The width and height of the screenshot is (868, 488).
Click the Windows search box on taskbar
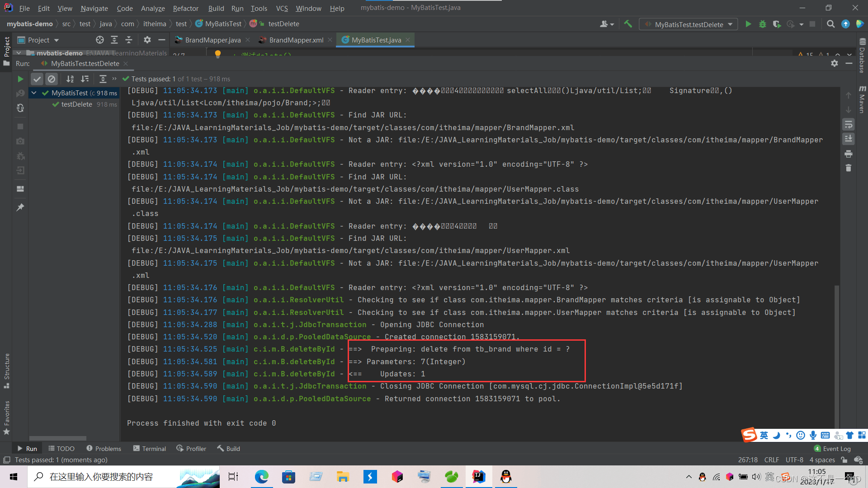(123, 477)
